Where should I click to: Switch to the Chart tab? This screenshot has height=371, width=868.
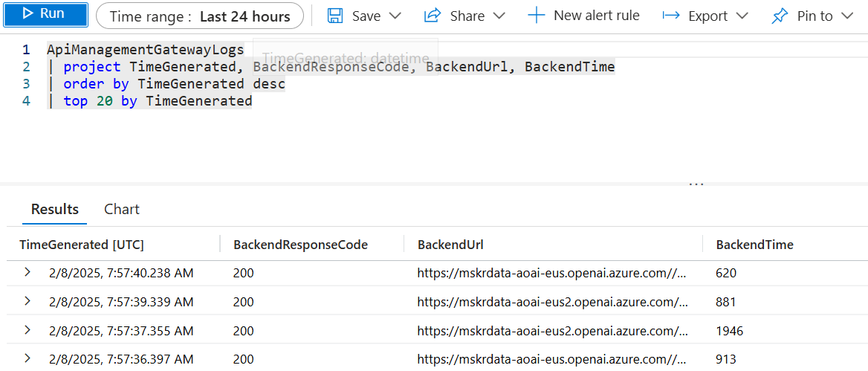[x=122, y=209]
